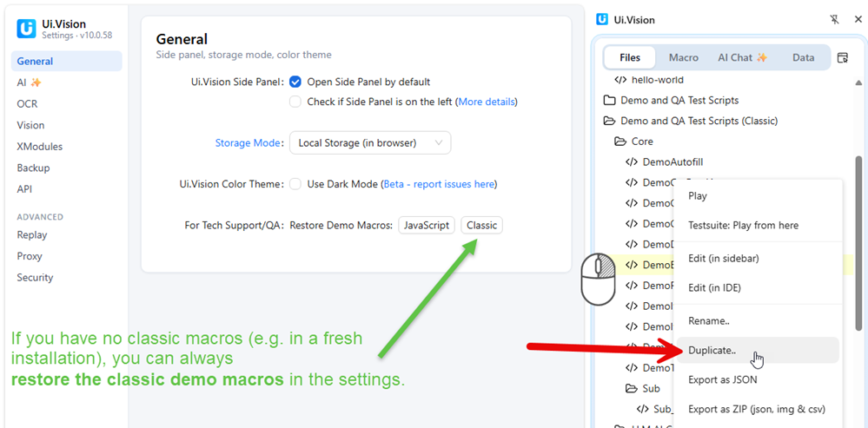The height and width of the screenshot is (428, 868).
Task: Click the Classic restore demo macros button
Action: pyautogui.click(x=481, y=226)
